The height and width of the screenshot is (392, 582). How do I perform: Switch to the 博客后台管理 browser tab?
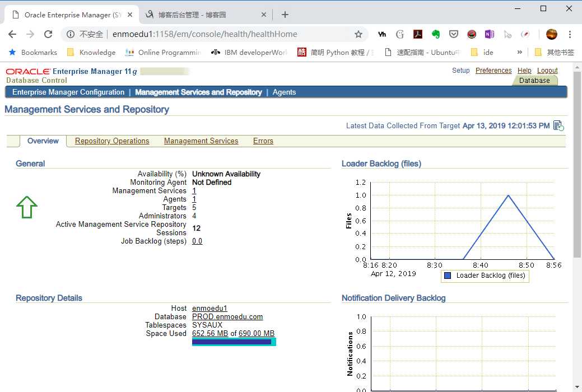click(206, 15)
